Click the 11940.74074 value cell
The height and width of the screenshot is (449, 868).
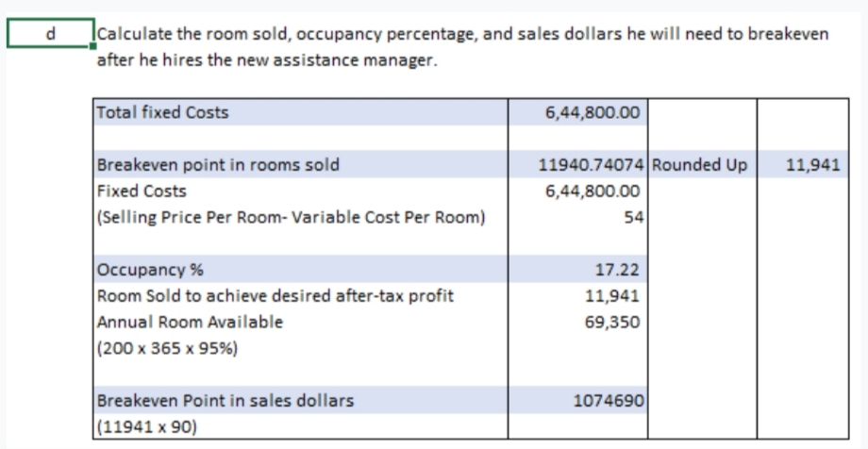click(591, 165)
